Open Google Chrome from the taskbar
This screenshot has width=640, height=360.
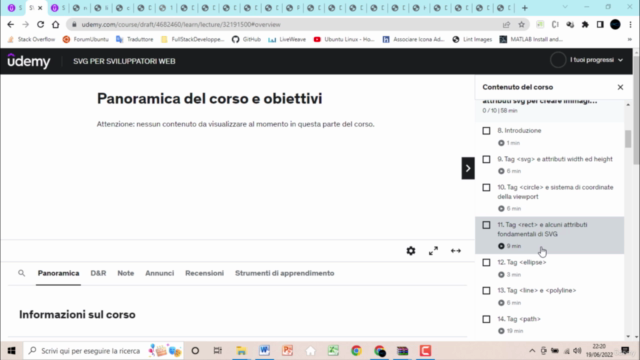(356, 351)
